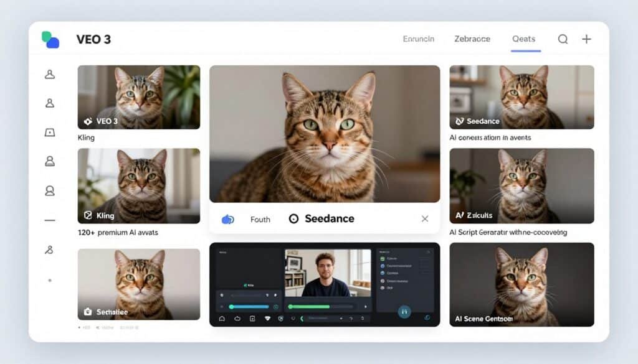638x364 pixels.
Task: Click the large center cat preview
Action: [x=325, y=134]
